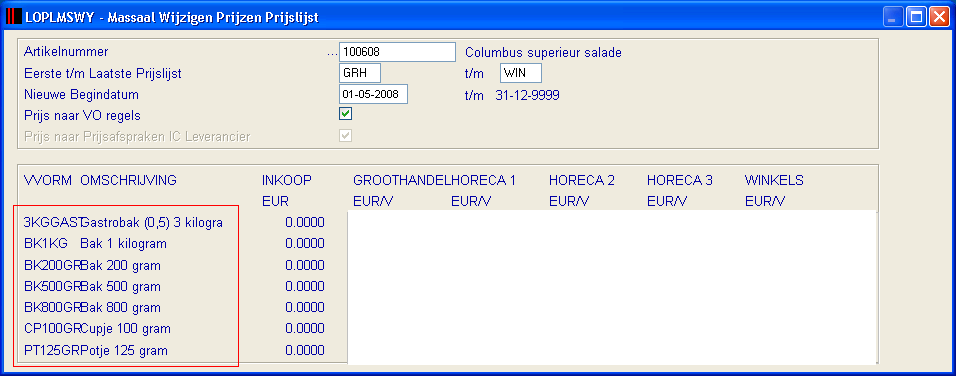
Task: Click the application icon in the title bar
Action: 13,16
